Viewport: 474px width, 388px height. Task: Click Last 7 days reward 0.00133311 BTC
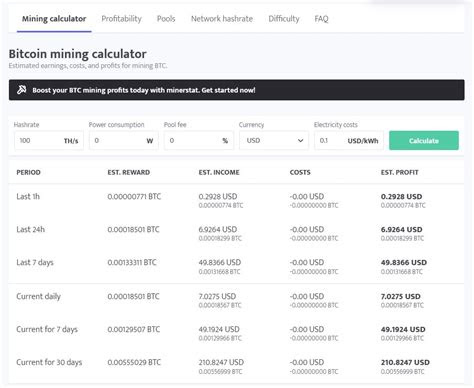132,262
